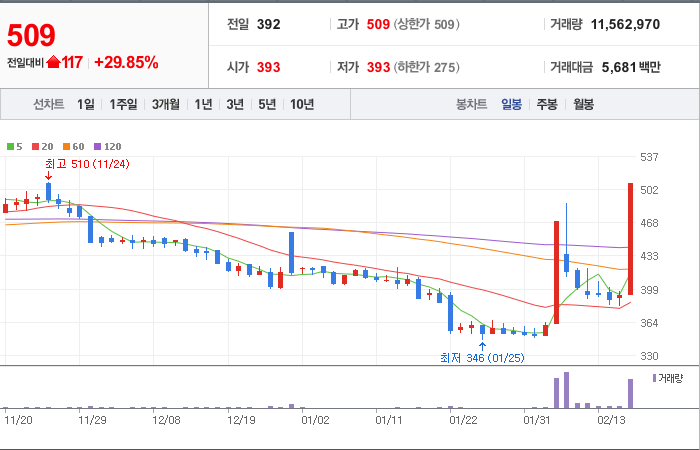Switch chart to 3개월 range
Image resolution: width=700 pixels, height=450 pixels.
click(166, 104)
